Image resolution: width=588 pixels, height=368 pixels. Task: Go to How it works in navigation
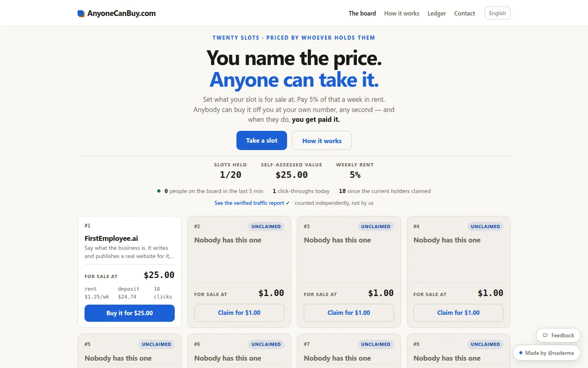tap(402, 13)
